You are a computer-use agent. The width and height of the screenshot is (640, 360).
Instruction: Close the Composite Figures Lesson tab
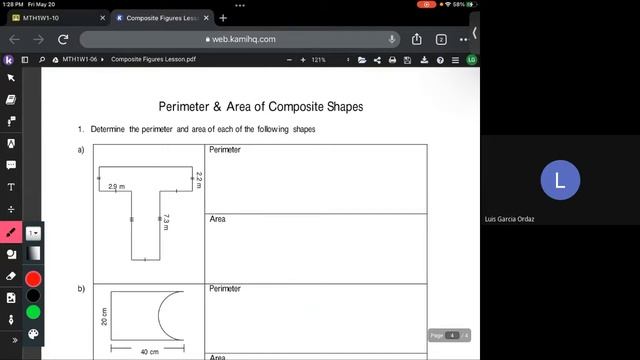(x=206, y=18)
